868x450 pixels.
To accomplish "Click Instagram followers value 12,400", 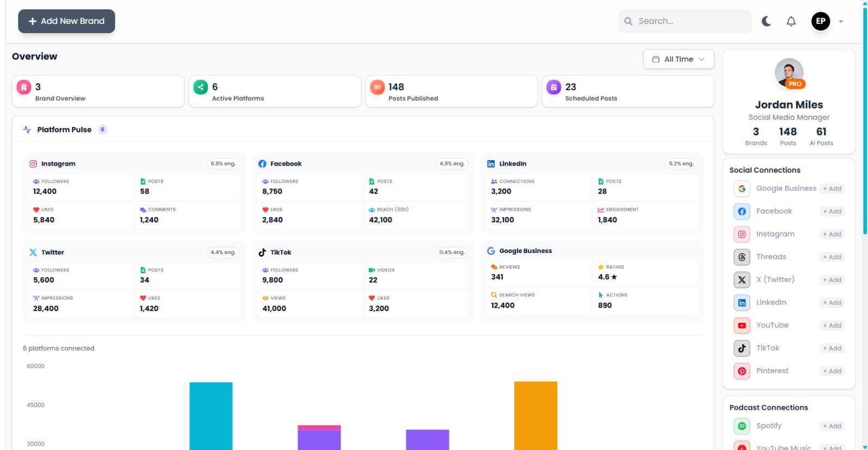I will (45, 192).
